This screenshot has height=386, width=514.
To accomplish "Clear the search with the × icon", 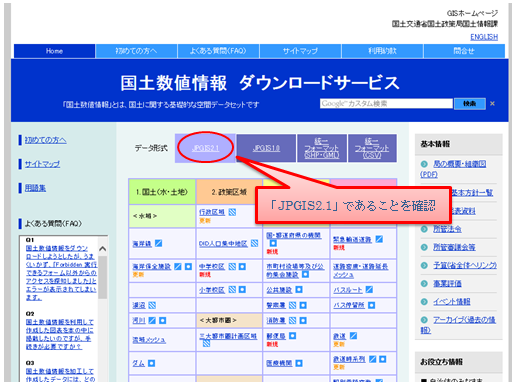I will (492, 104).
